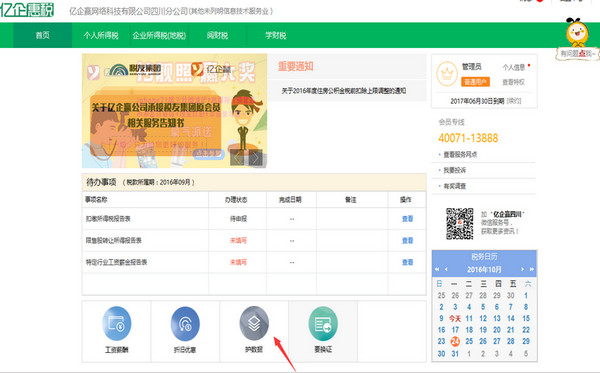The height and width of the screenshot is (373, 600).
Task: Click the 有问题点我 help bubble
Action: tap(577, 54)
